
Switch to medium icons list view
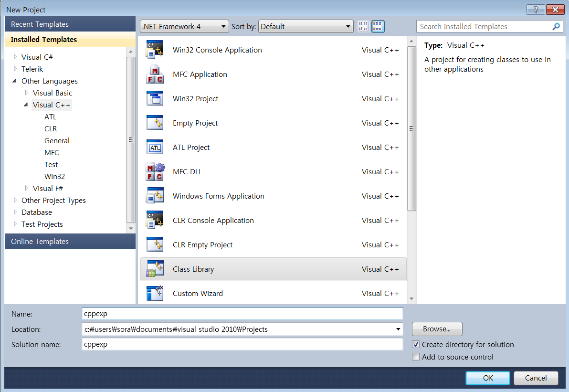click(x=378, y=26)
